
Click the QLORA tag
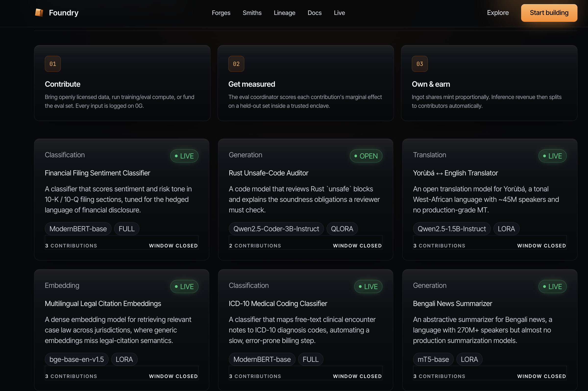coord(342,229)
